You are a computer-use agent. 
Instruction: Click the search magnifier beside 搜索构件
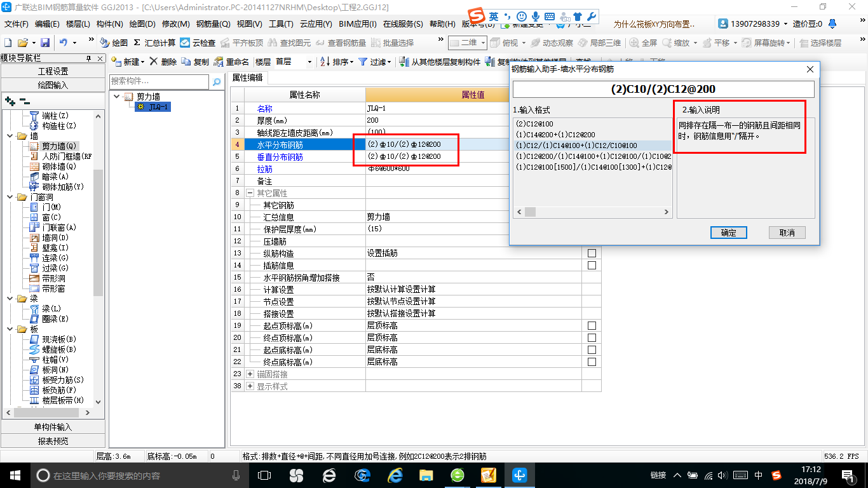click(x=217, y=81)
